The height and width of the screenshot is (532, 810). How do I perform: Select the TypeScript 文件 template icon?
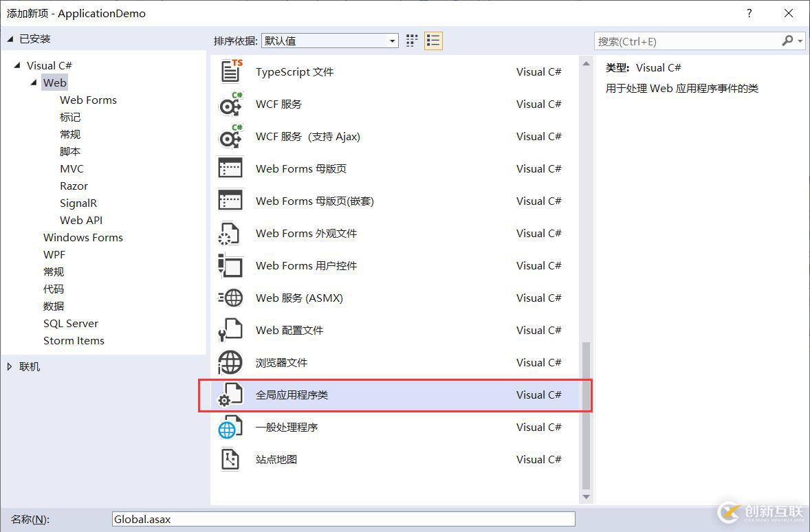230,71
